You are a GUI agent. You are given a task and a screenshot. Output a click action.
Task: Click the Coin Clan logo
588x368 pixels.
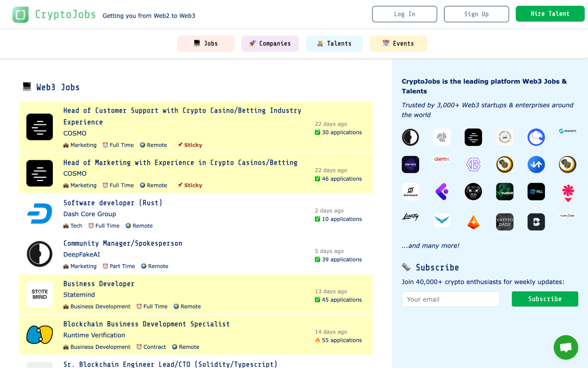coord(568,216)
